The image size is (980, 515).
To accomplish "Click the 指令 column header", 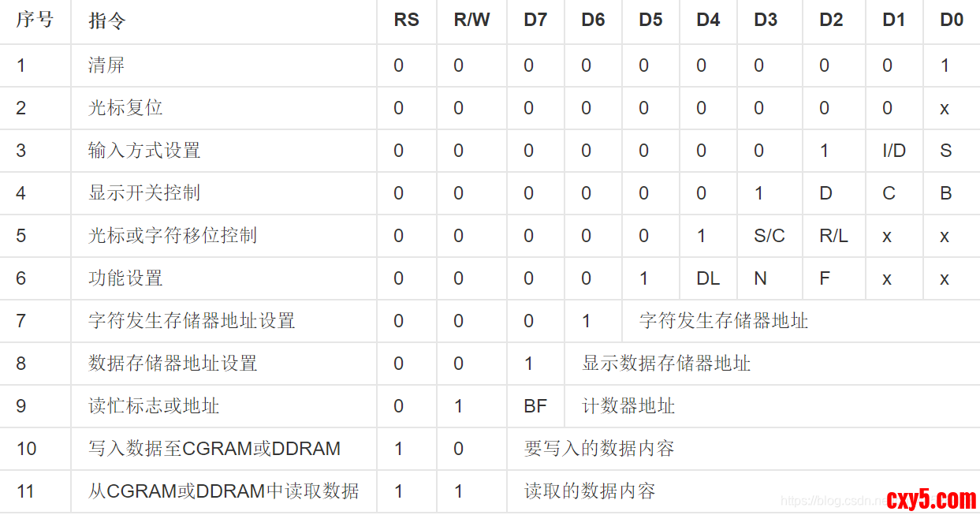I will coord(106,21).
